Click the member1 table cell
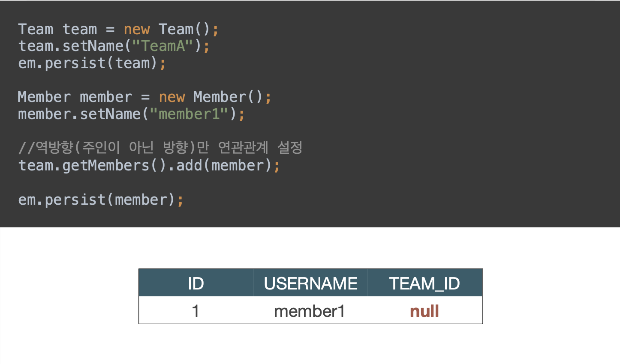The width and height of the screenshot is (620, 364). point(310,310)
